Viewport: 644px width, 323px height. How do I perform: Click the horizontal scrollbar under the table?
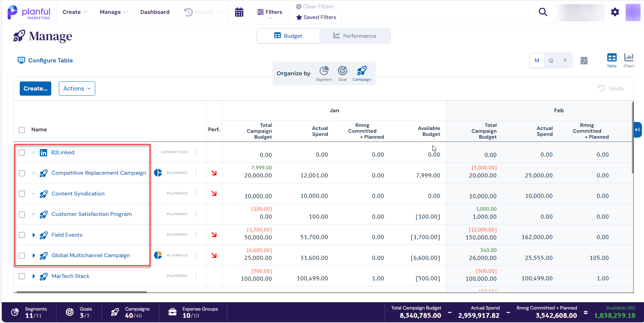(x=82, y=292)
